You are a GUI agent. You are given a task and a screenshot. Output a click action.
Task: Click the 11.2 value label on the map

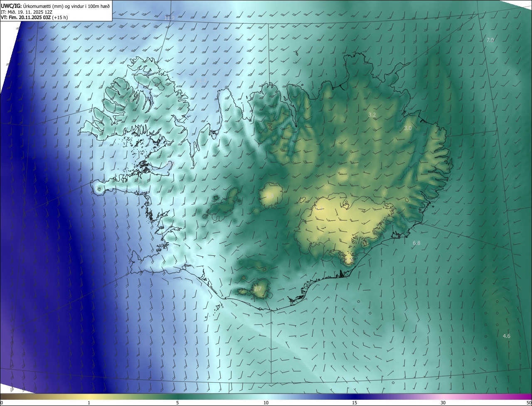(202, 80)
